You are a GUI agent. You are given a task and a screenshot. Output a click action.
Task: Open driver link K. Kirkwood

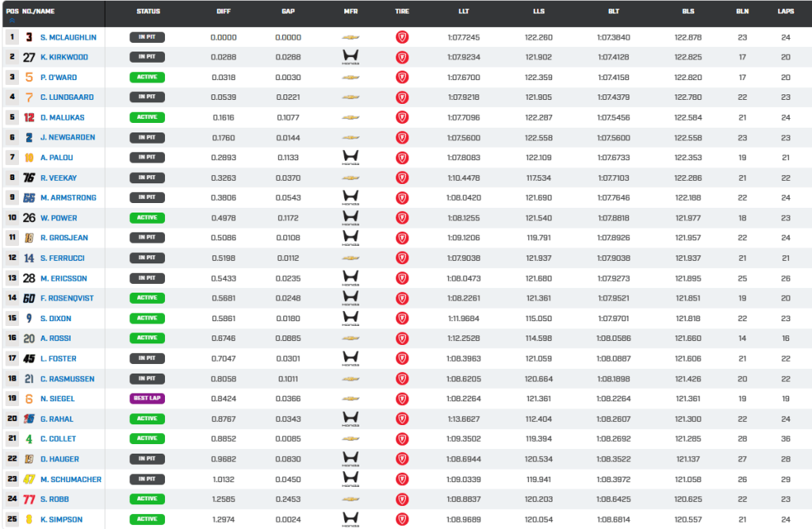pyautogui.click(x=64, y=57)
